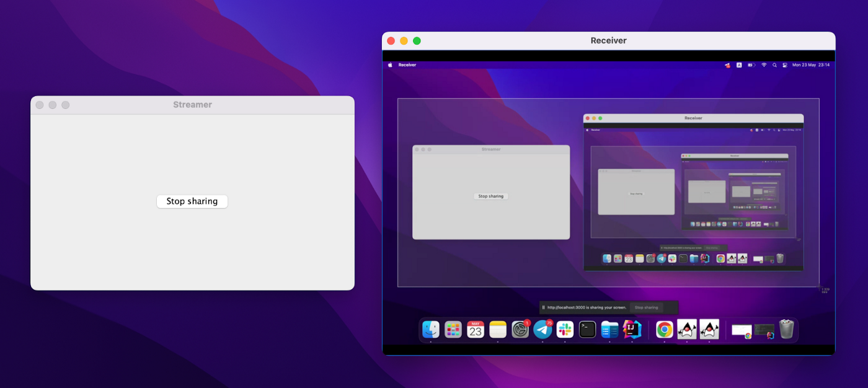
Task: Open System Preferences with the red badge
Action: (x=520, y=329)
